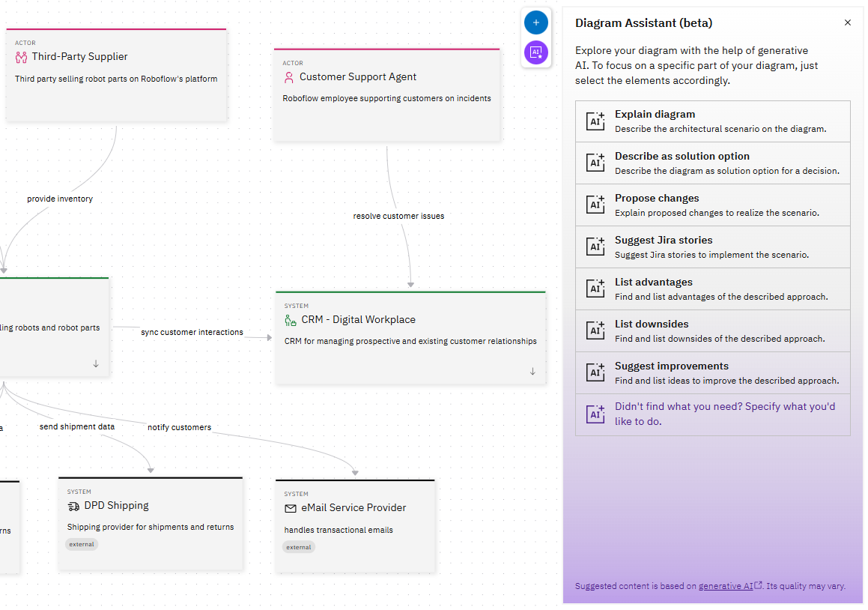Click the Customer Support Agent person icon
This screenshot has height=610, width=868.
tap(289, 77)
